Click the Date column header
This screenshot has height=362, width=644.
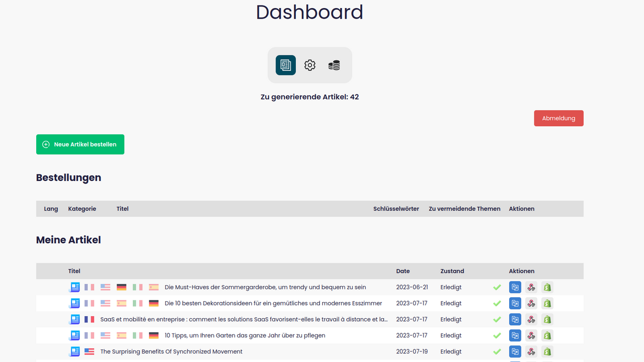point(403,271)
